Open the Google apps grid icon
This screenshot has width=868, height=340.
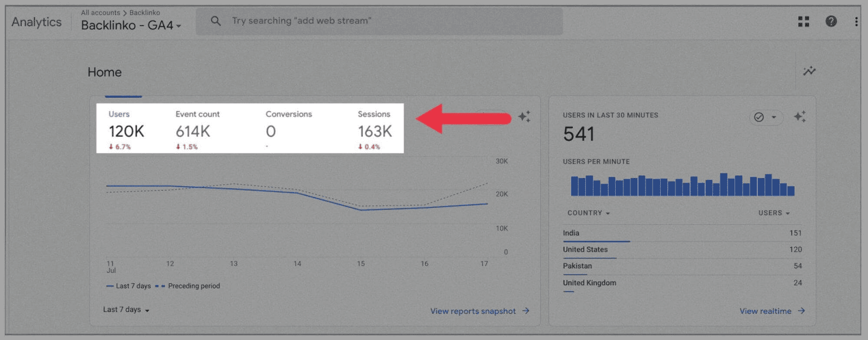pyautogui.click(x=803, y=21)
